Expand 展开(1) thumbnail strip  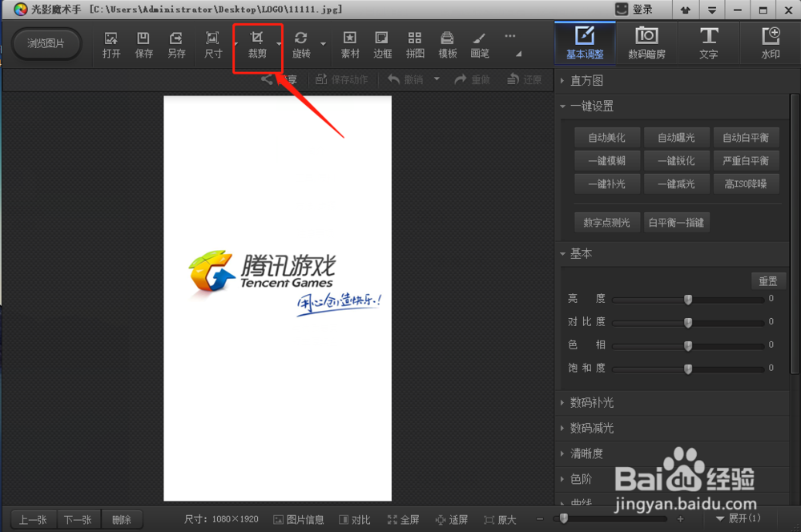(739, 518)
